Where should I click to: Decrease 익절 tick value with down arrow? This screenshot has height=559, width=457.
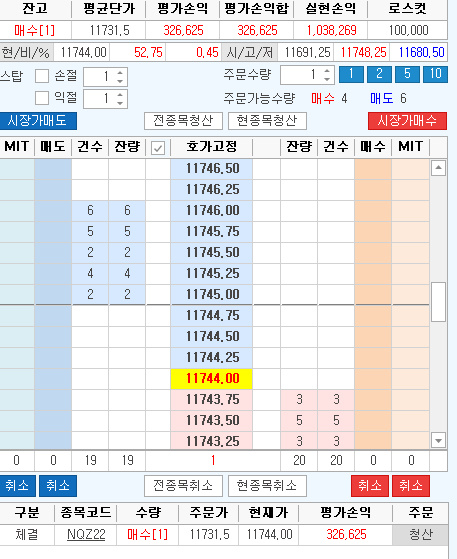click(120, 103)
